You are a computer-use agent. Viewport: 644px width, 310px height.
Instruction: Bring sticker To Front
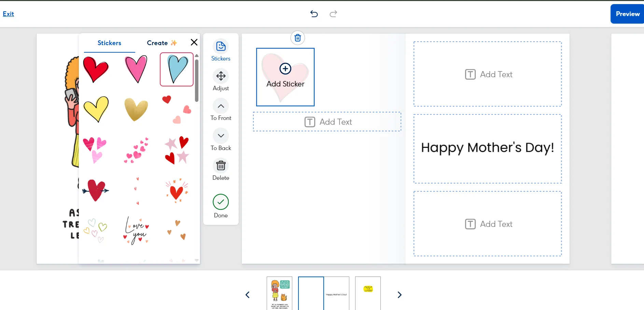(x=221, y=110)
